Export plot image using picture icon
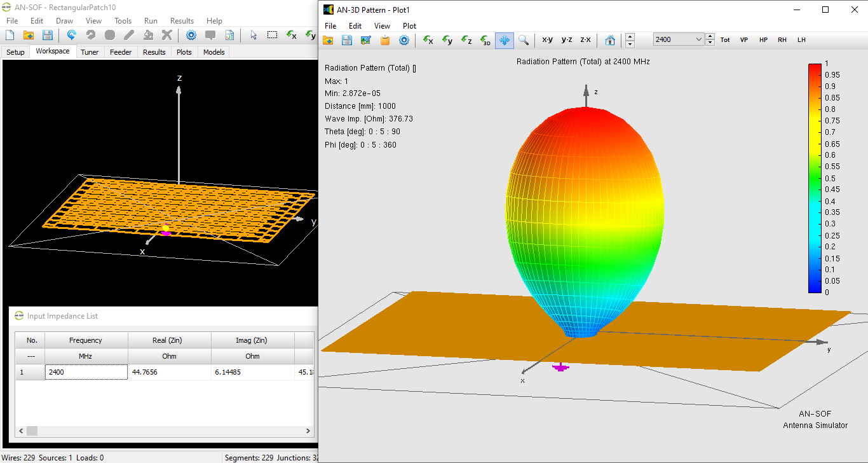Viewport: 868px width, 463px height. pos(365,40)
